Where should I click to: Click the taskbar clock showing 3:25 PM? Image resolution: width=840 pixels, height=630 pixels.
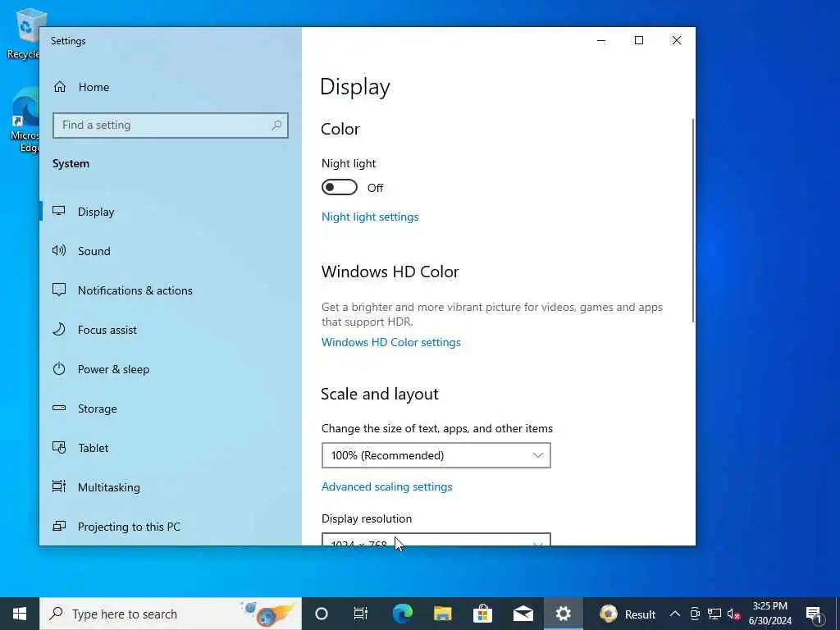click(769, 614)
